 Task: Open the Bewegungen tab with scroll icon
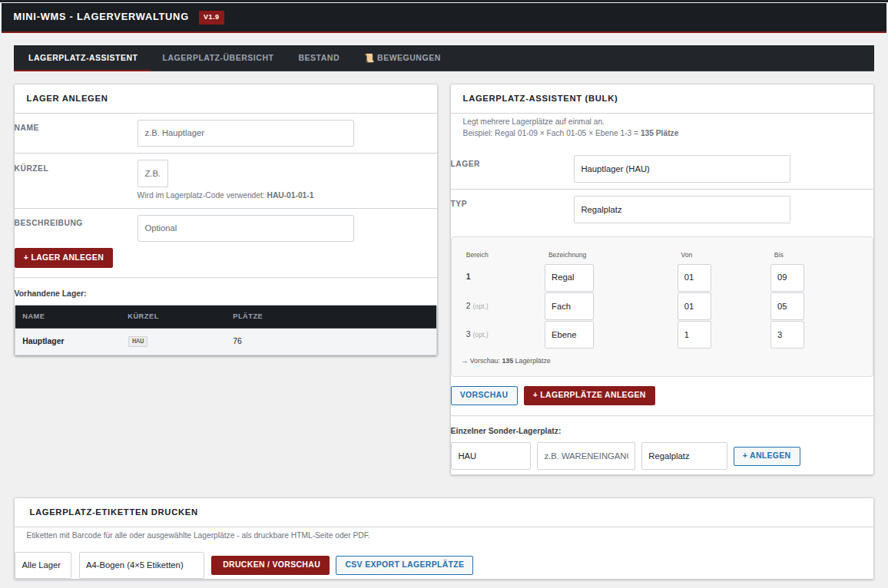[403, 58]
